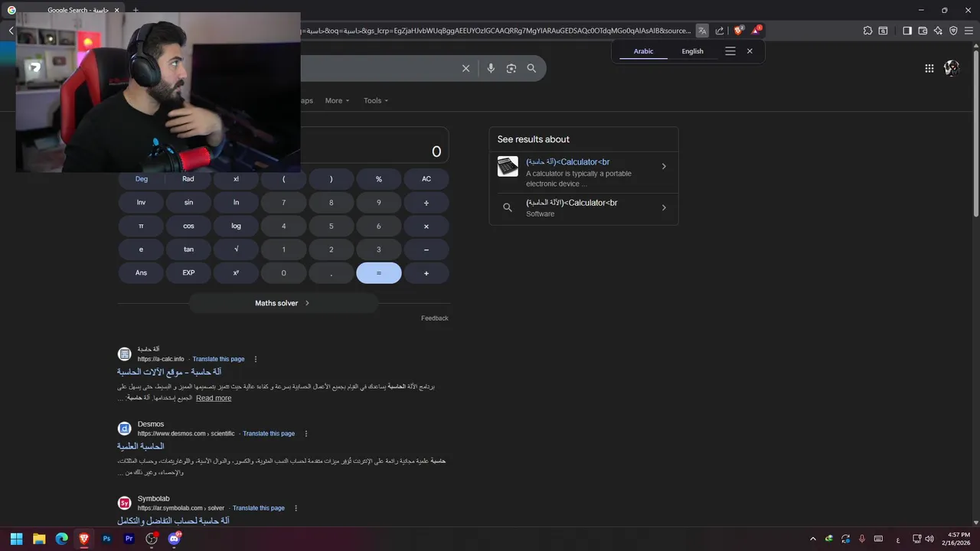This screenshot has height=551, width=980.
Task: Select the Arabic tab in translate popup
Action: tap(644, 51)
